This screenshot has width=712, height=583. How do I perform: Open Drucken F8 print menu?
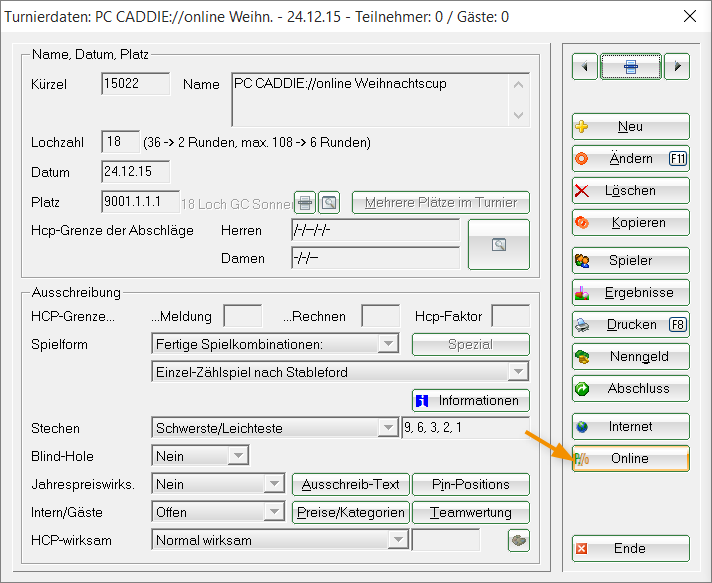(631, 325)
